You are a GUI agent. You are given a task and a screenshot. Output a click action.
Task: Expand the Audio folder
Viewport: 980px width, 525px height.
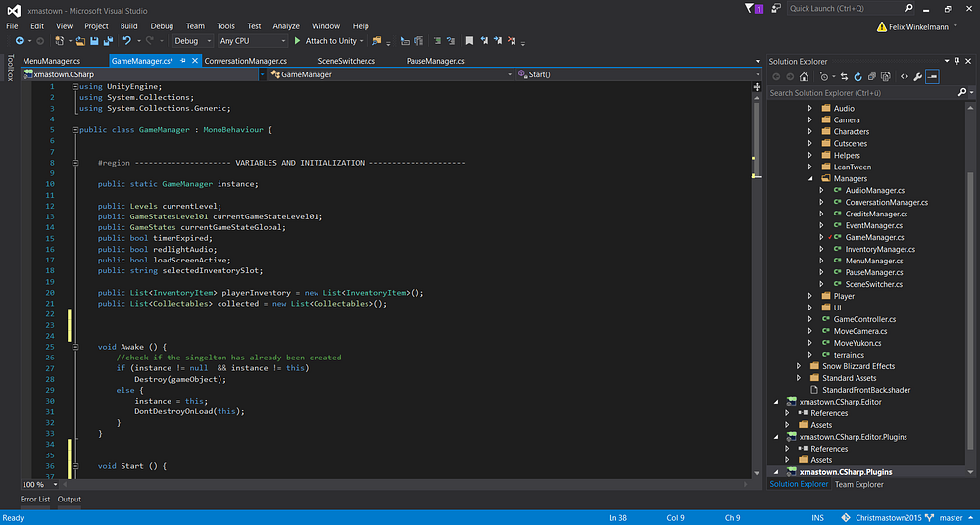pyautogui.click(x=810, y=108)
